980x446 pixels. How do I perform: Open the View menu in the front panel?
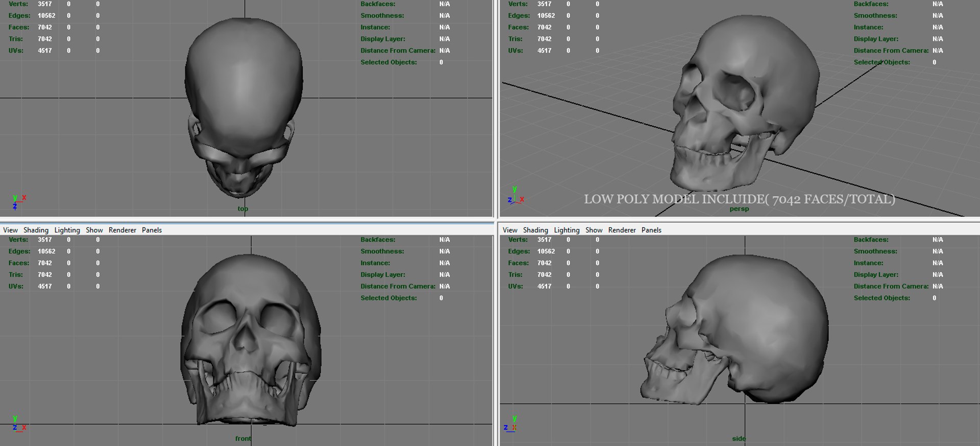point(10,230)
